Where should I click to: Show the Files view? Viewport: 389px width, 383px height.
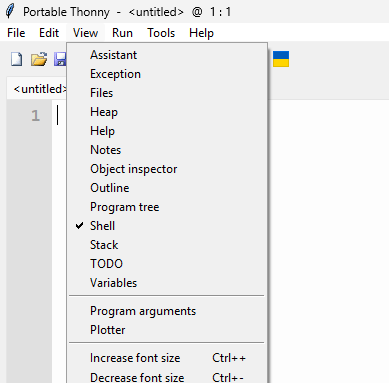167,93
